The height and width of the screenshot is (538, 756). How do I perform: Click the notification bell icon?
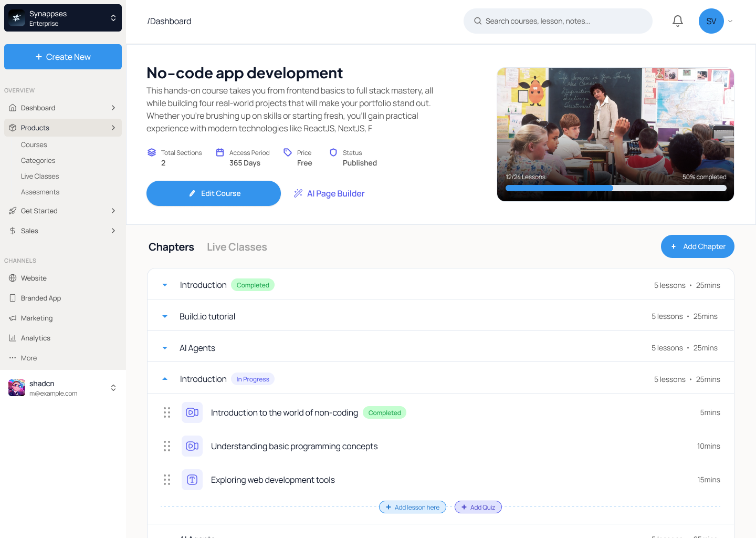pos(678,21)
